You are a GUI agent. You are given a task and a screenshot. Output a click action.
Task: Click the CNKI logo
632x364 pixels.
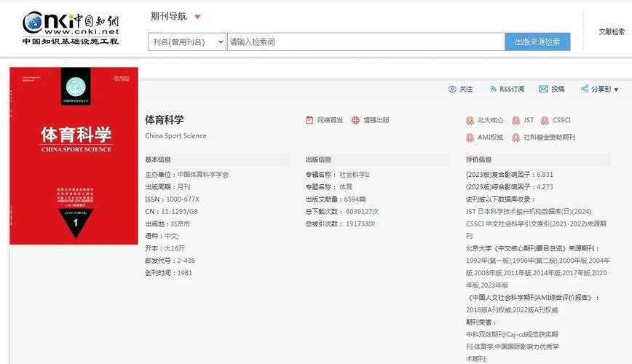[x=71, y=28]
